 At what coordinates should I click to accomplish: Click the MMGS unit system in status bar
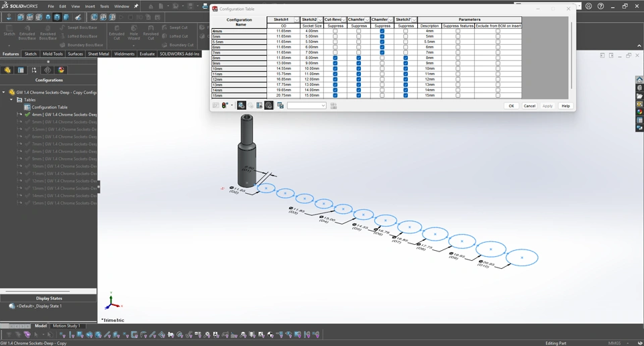click(x=614, y=343)
